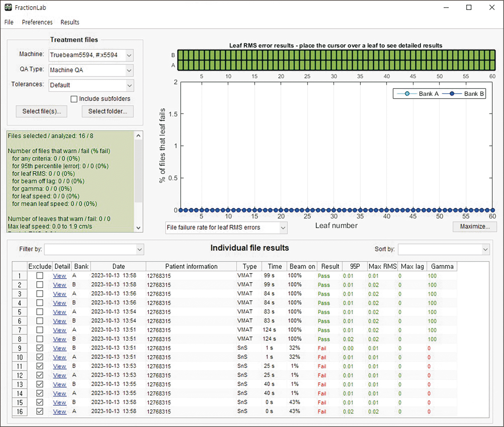
Task: Click the Fail result in row 9
Action: tap(322, 348)
